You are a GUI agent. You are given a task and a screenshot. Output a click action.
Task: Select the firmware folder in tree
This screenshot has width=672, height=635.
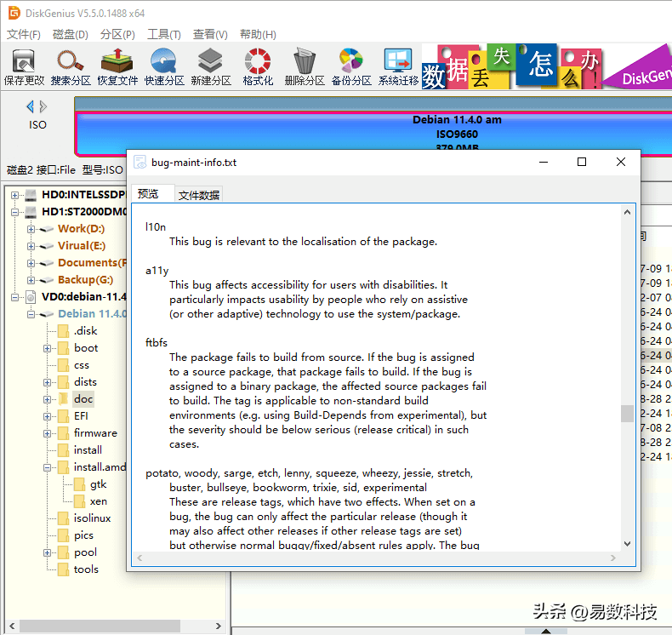pyautogui.click(x=95, y=433)
